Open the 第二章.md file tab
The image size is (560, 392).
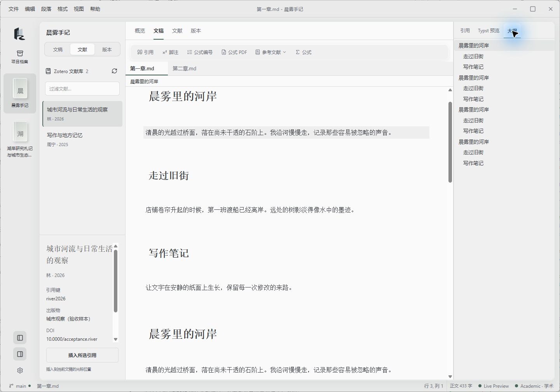(184, 68)
